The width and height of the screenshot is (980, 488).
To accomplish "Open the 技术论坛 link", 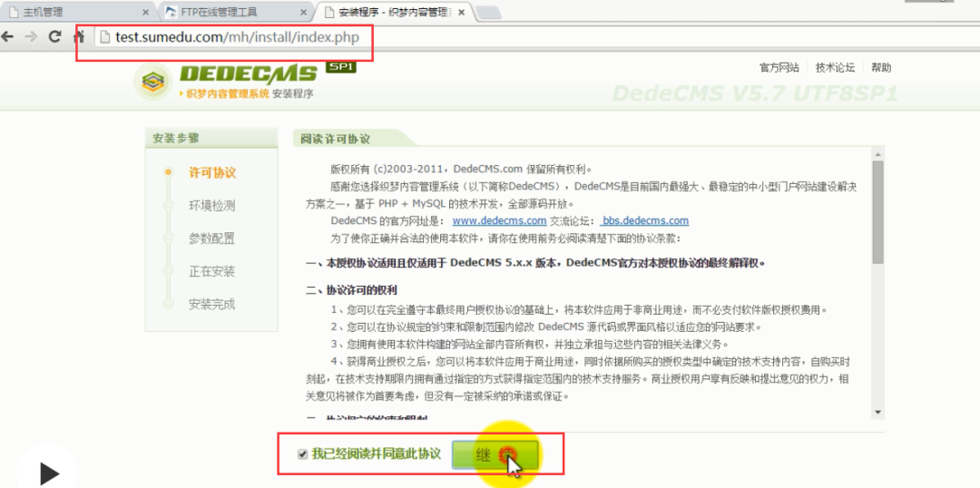I will [835, 67].
